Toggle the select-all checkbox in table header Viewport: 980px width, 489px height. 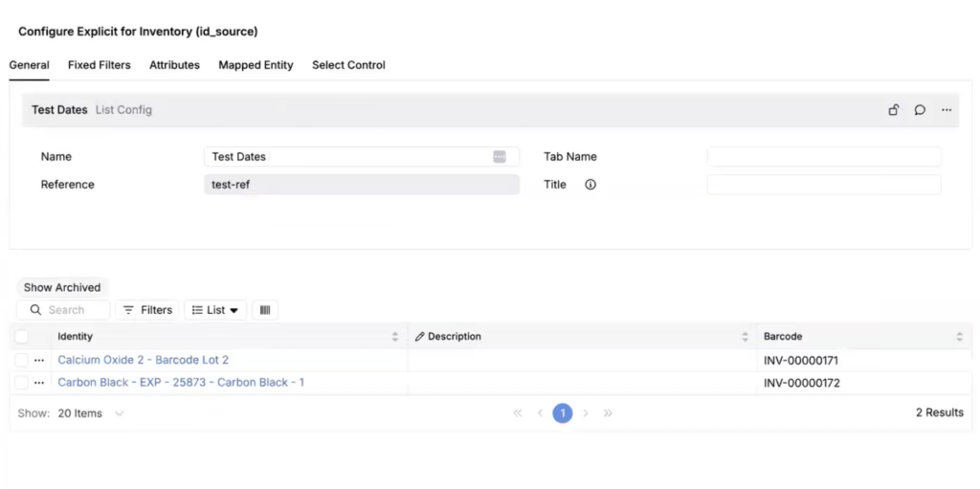[22, 337]
